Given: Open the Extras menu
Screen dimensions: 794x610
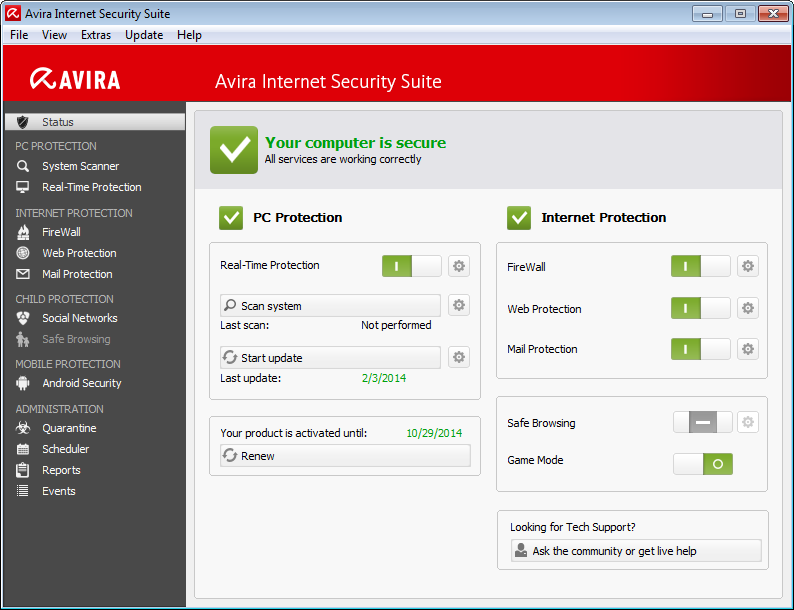Looking at the screenshot, I should coord(96,35).
